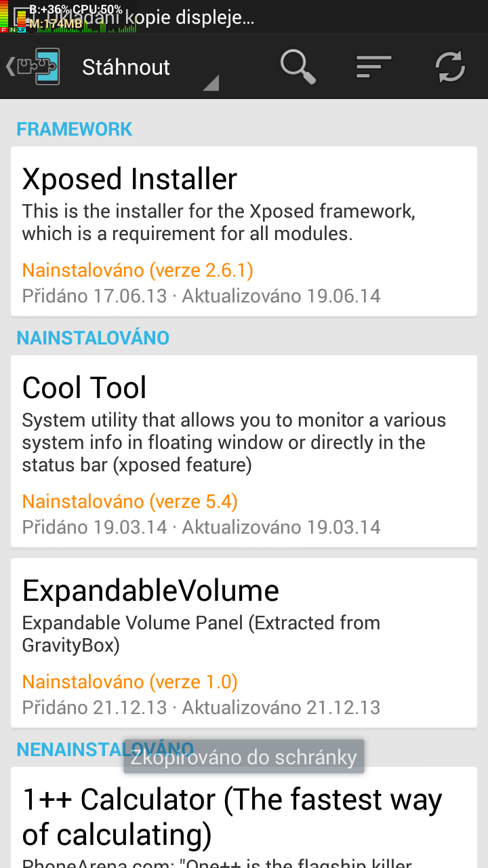This screenshot has width=488, height=868.
Task: Tap the sort modules icon
Action: tap(373, 67)
